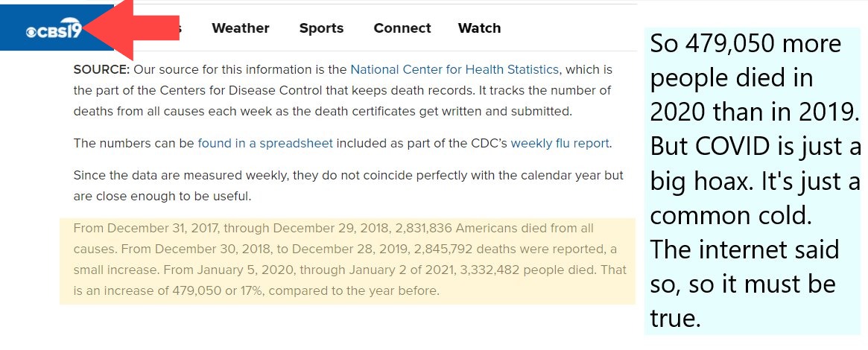The width and height of the screenshot is (868, 350).
Task: Click the light blue comment box
Action: [x=753, y=182]
